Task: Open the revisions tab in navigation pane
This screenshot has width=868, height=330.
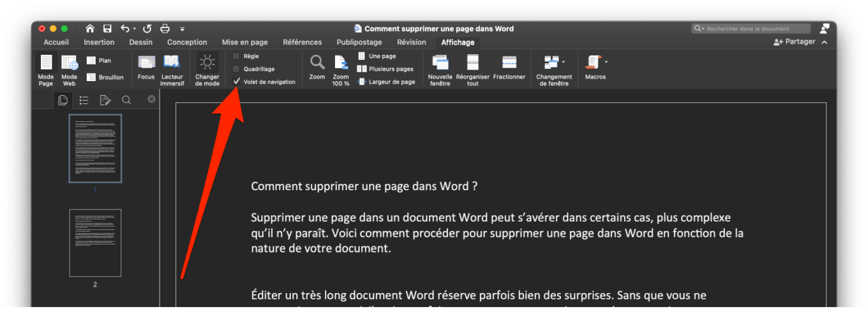Action: coord(105,100)
